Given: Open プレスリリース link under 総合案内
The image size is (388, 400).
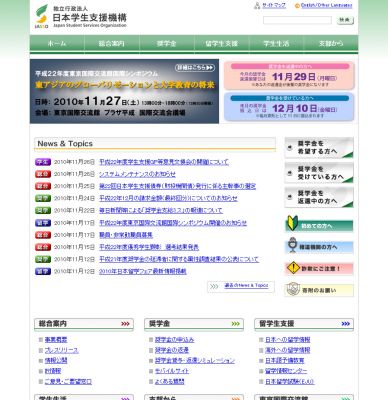Looking at the screenshot, I should click(62, 350).
